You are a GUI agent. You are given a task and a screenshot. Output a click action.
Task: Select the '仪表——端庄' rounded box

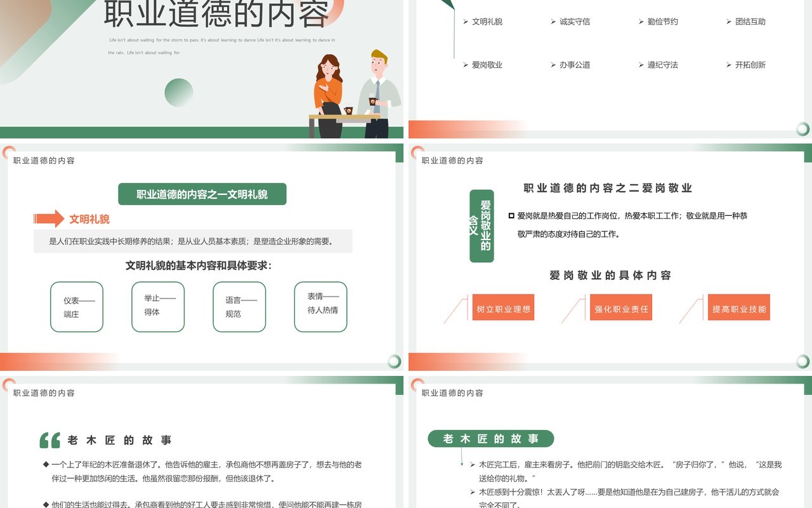77,307
